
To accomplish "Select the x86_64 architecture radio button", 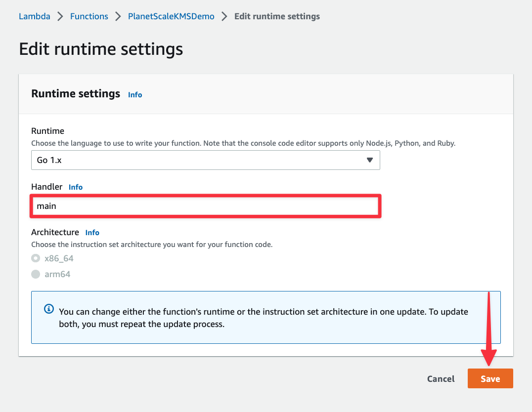I will [36, 258].
